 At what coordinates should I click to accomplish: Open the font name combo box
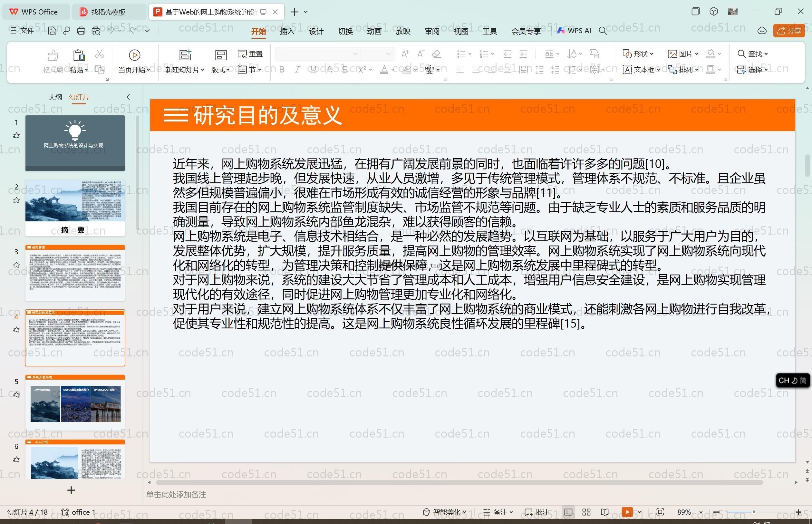317,54
